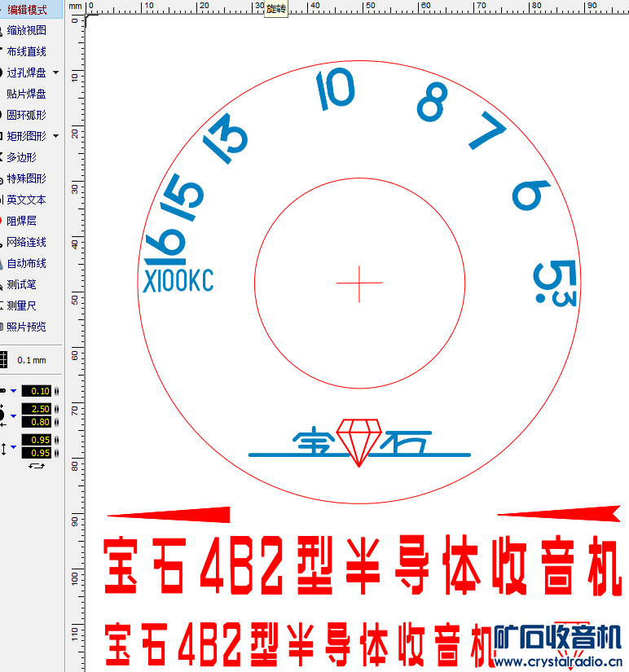This screenshot has width=629, height=672.
Task: Swap SMD pad width and height icon
Action: 37,465
